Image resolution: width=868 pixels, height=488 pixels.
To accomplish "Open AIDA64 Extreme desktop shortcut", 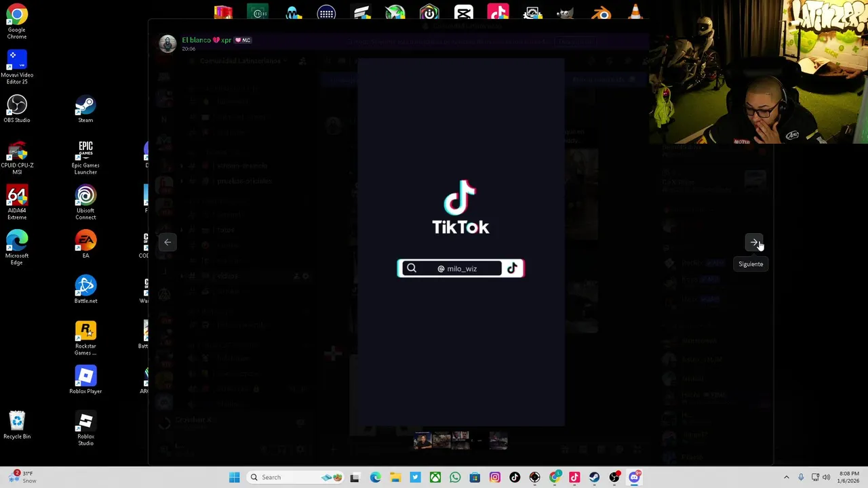I will 17,203.
